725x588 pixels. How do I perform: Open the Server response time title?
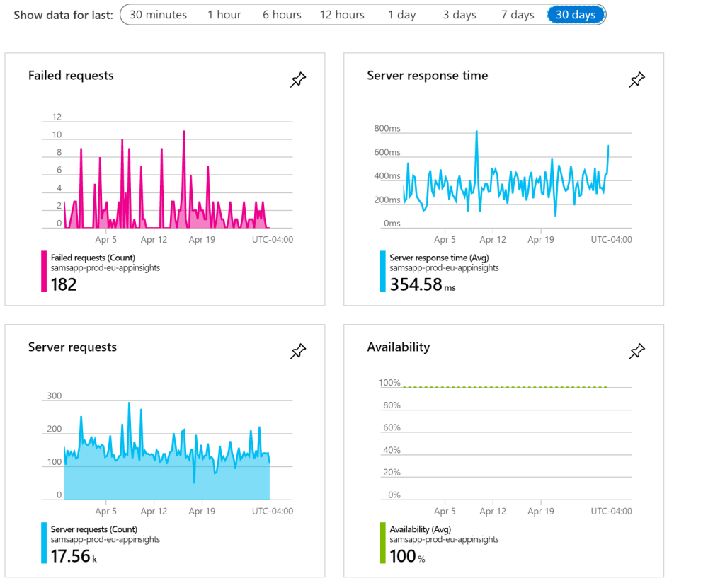[x=427, y=76]
